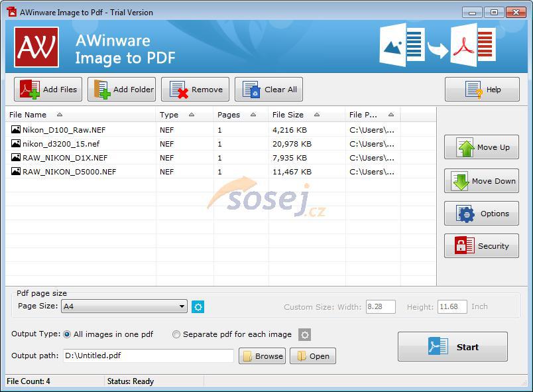
Task: Select the file RAW_NIKON_D5000.NEF
Action: point(70,172)
